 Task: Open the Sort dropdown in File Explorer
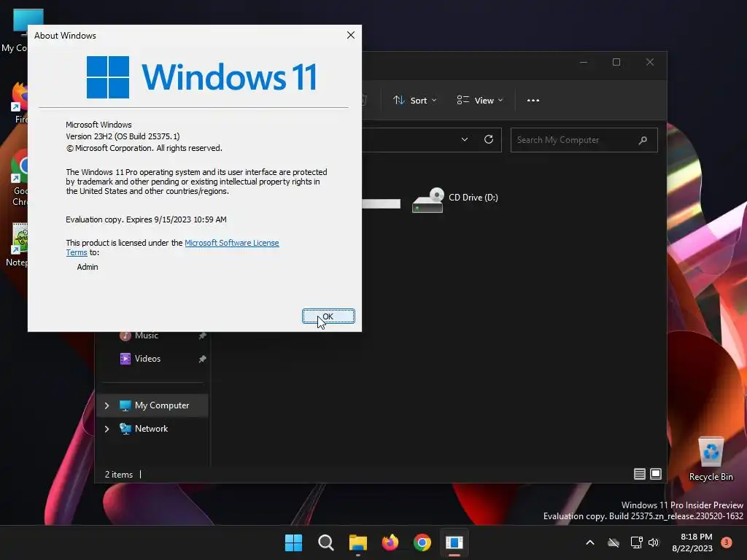pos(414,101)
